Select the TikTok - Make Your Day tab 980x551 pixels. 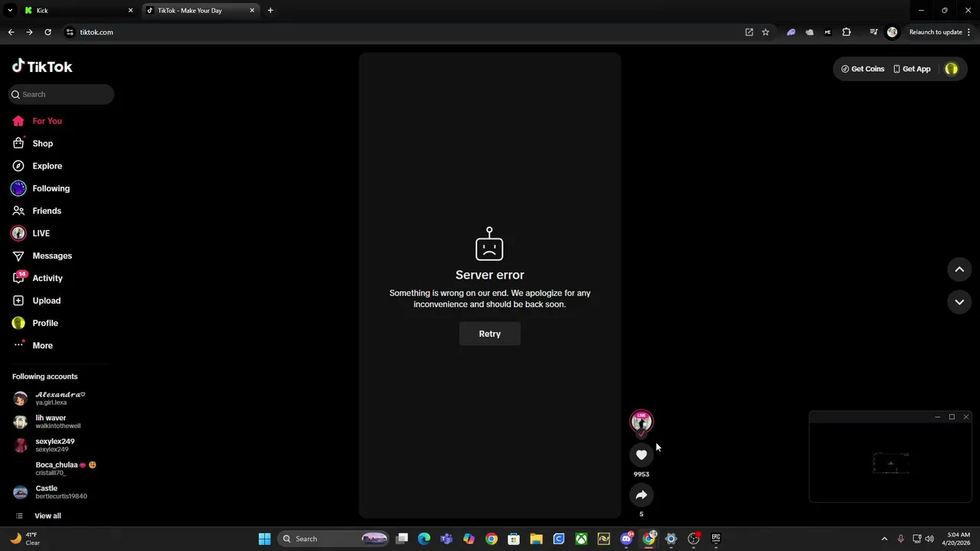(201, 11)
